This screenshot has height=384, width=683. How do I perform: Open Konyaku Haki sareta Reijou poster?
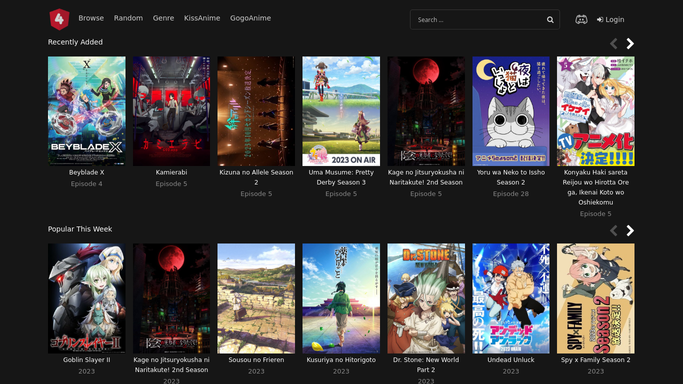tap(595, 111)
